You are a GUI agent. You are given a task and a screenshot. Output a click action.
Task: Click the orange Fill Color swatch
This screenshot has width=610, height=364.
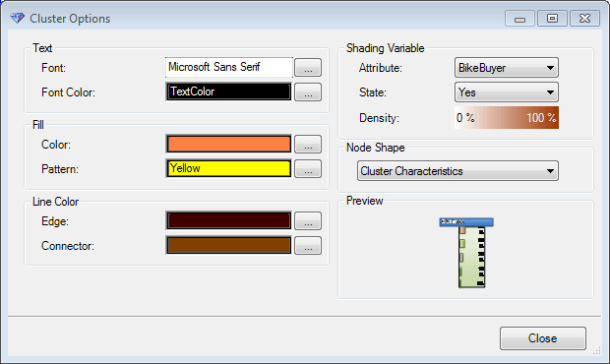coord(228,145)
